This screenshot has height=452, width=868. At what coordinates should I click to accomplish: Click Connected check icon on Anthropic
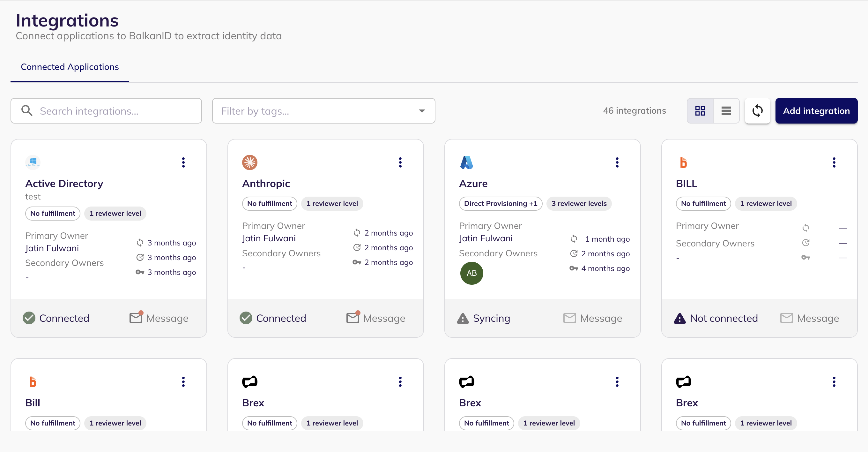click(x=246, y=318)
